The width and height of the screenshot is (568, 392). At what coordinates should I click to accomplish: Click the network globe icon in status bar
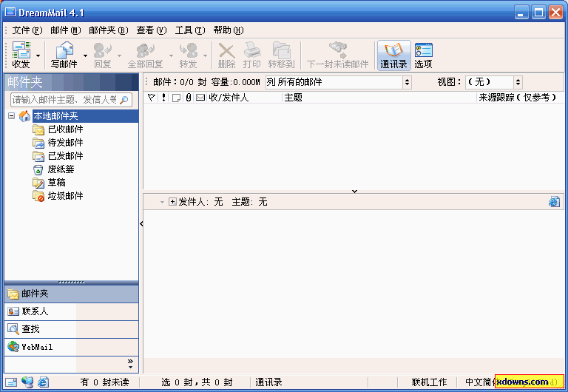click(27, 382)
